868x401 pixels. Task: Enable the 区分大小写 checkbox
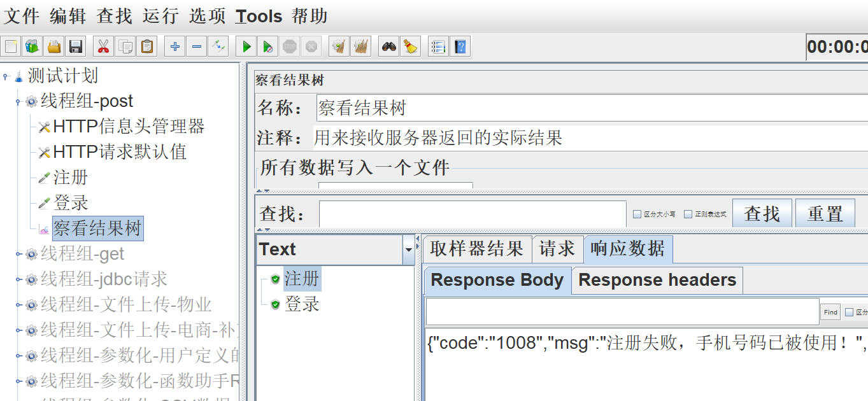pyautogui.click(x=637, y=215)
